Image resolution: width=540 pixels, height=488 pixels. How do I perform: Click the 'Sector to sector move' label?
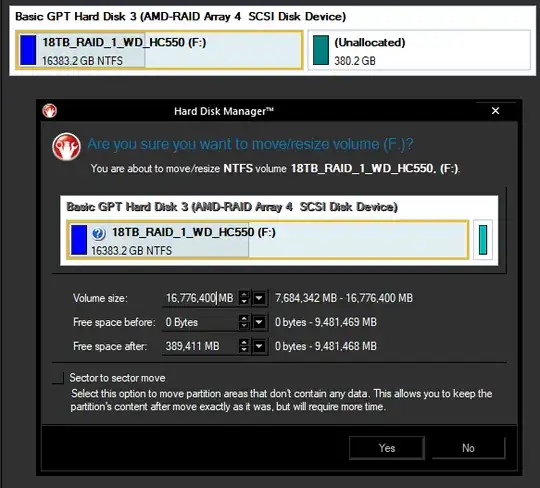click(117, 378)
